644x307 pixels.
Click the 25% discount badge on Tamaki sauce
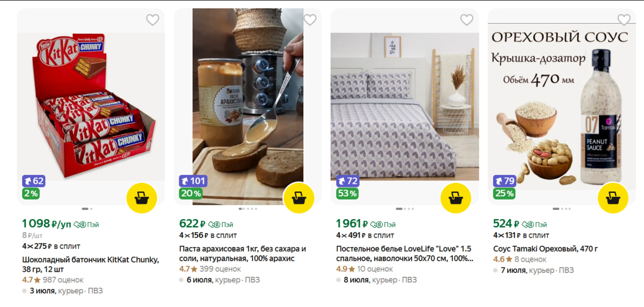[x=504, y=193]
